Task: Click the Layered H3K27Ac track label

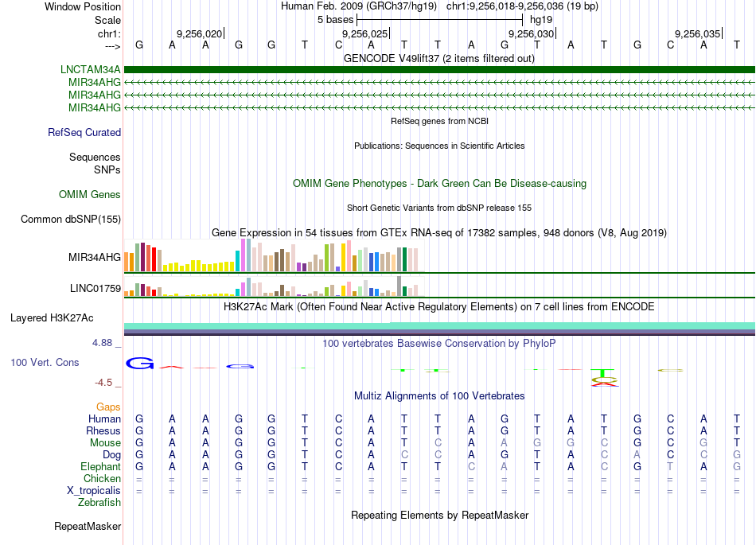Action: pyautogui.click(x=52, y=318)
